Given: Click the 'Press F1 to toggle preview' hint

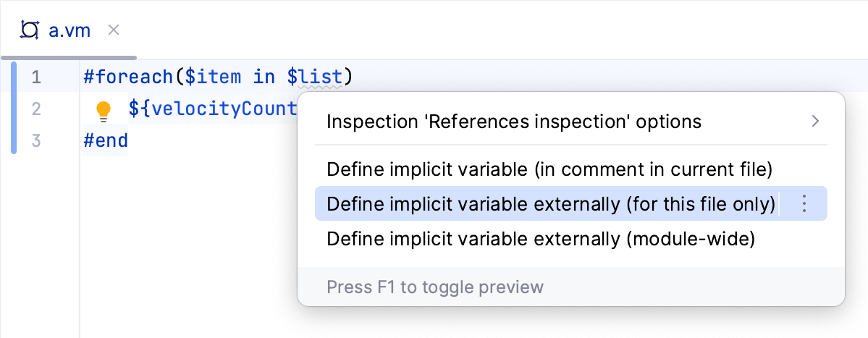Looking at the screenshot, I should coord(434,287).
